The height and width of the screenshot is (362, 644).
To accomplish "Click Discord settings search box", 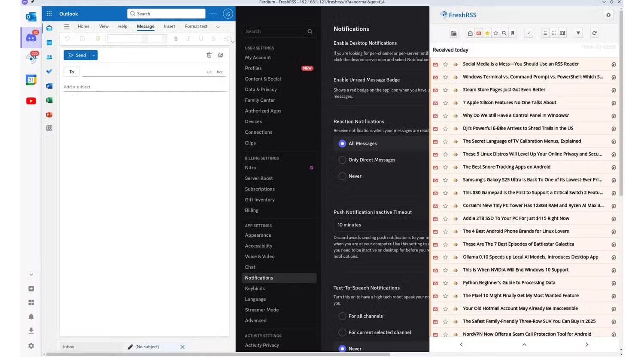I will pos(279,31).
